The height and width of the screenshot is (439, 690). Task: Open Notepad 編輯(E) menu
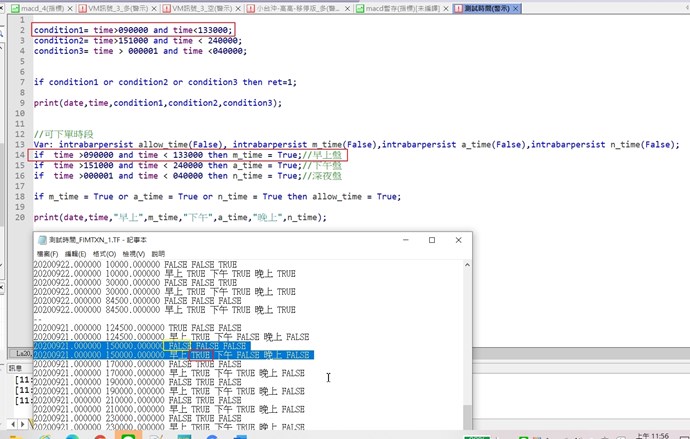coord(75,254)
